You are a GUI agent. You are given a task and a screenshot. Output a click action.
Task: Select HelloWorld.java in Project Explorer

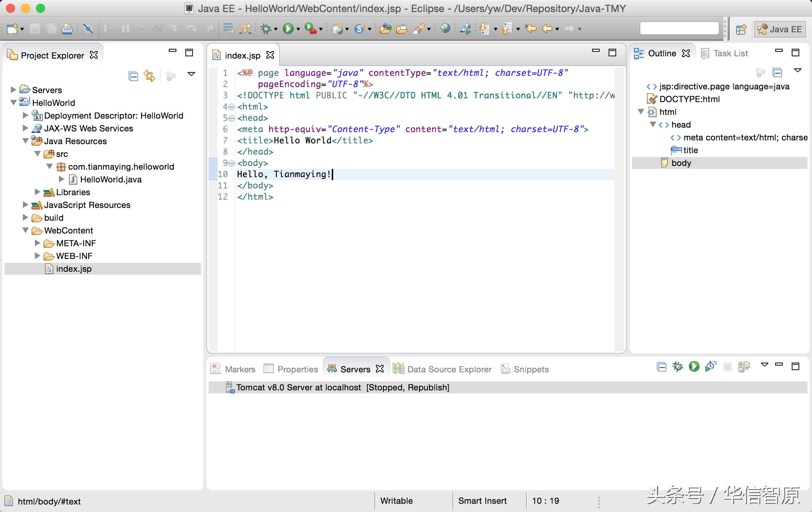pyautogui.click(x=111, y=179)
